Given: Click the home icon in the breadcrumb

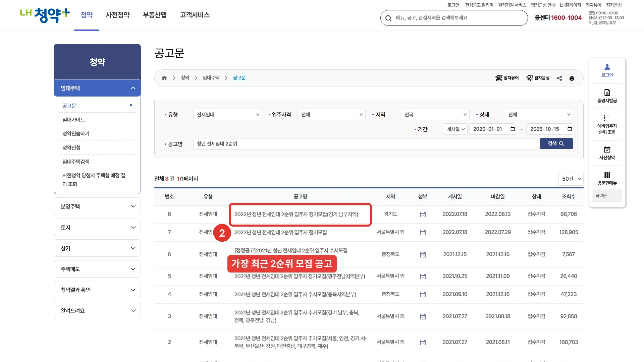Looking at the screenshot, I should [x=164, y=78].
